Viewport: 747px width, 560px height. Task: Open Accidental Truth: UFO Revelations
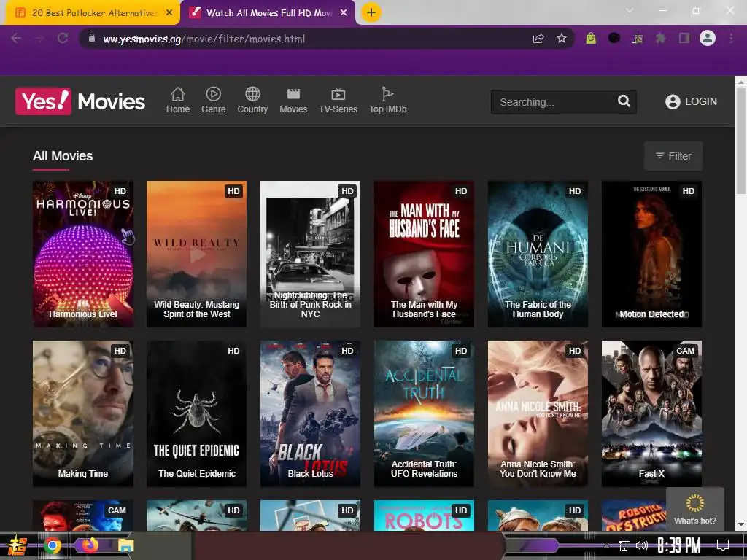pyautogui.click(x=424, y=413)
